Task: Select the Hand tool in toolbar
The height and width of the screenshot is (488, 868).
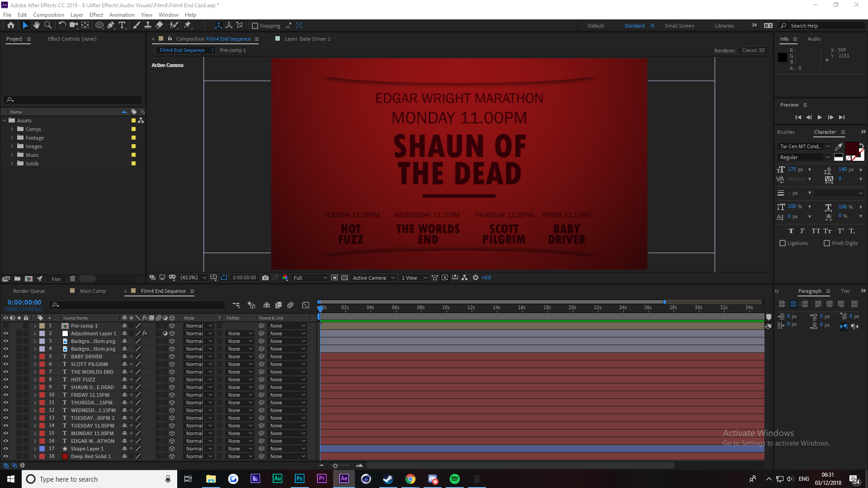Action: (37, 25)
